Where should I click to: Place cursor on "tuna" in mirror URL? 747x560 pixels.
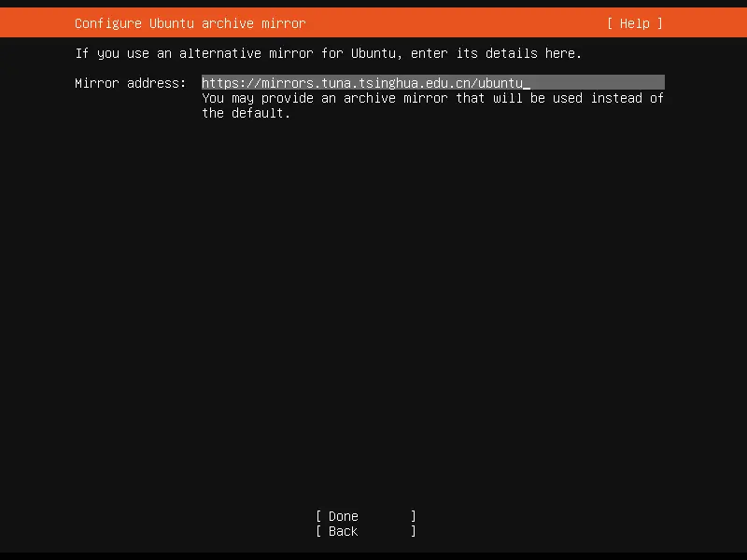click(336, 83)
